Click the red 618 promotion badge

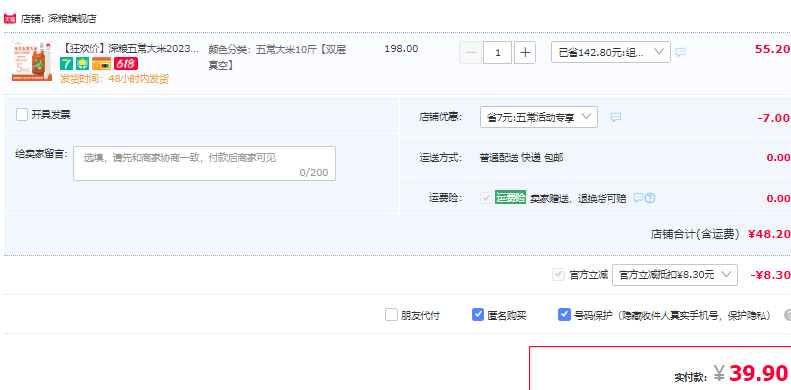[x=126, y=64]
